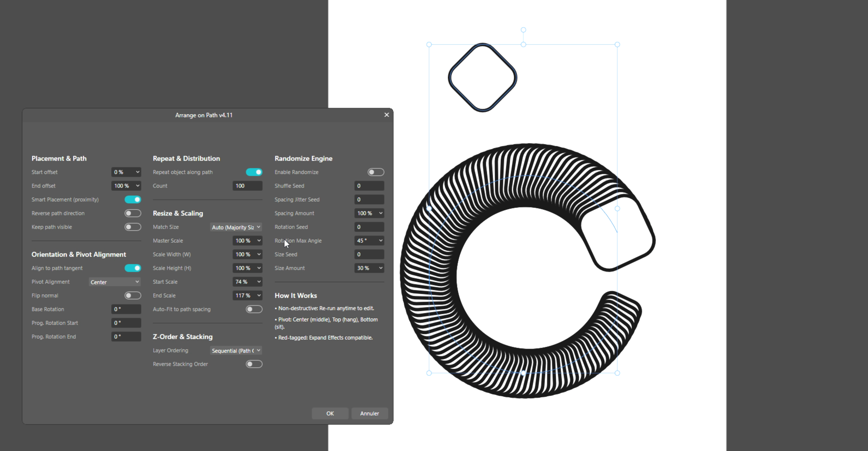The width and height of the screenshot is (868, 451).
Task: Turn on Keep path visible
Action: click(x=133, y=227)
